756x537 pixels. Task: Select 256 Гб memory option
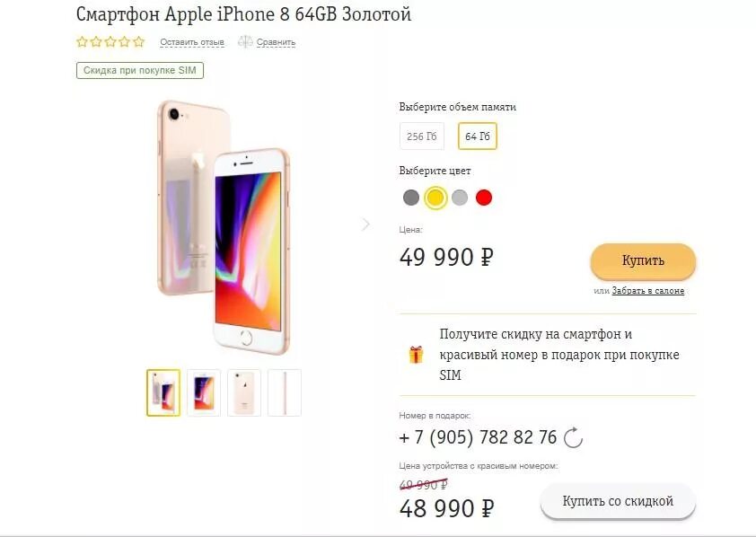(x=421, y=136)
